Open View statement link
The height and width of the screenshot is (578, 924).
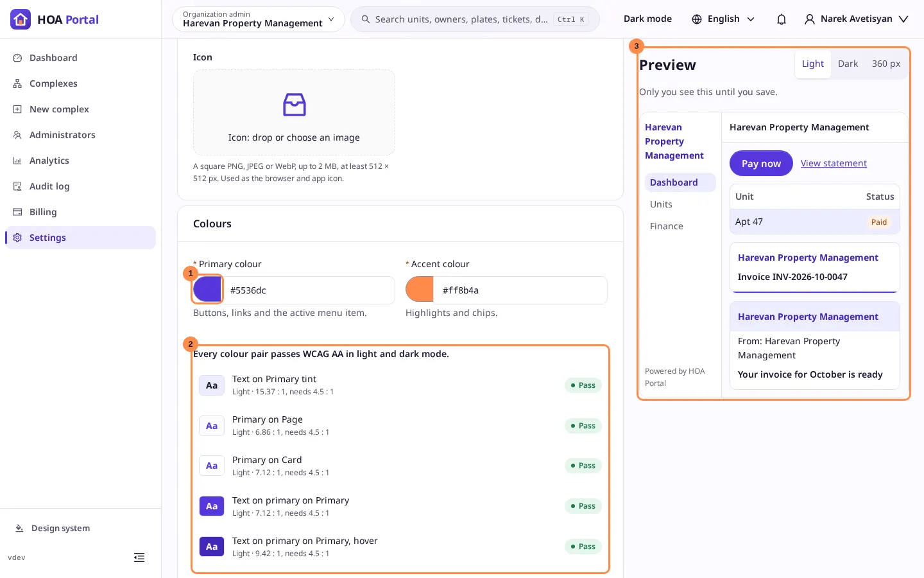point(834,163)
